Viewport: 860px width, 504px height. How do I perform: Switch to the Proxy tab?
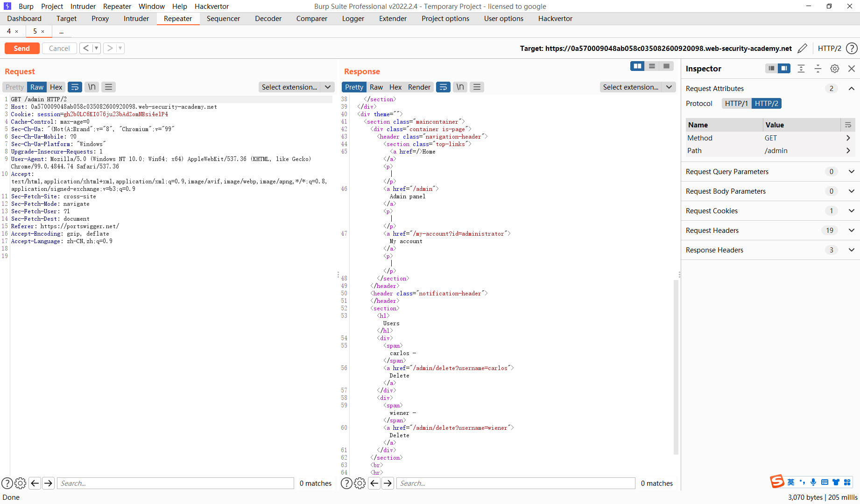99,19
